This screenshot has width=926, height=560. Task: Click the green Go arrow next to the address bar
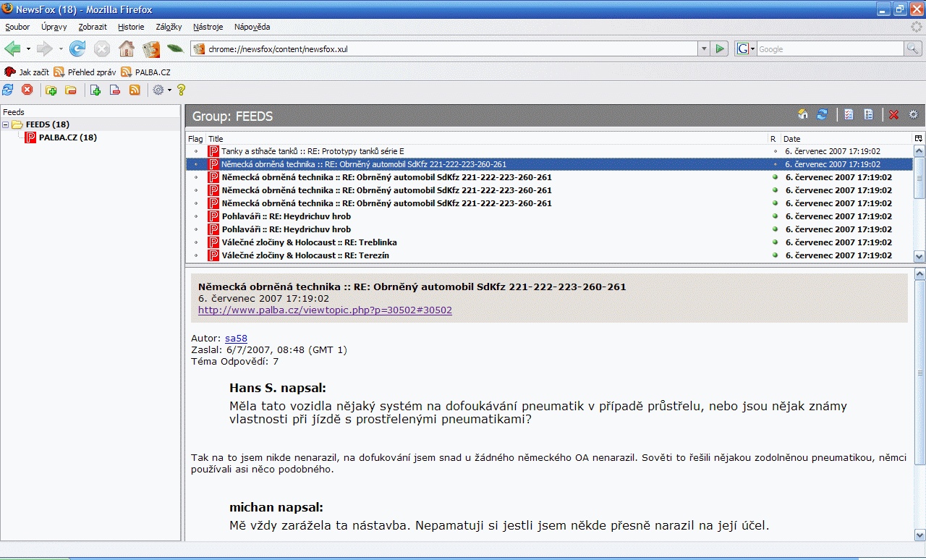(x=720, y=48)
